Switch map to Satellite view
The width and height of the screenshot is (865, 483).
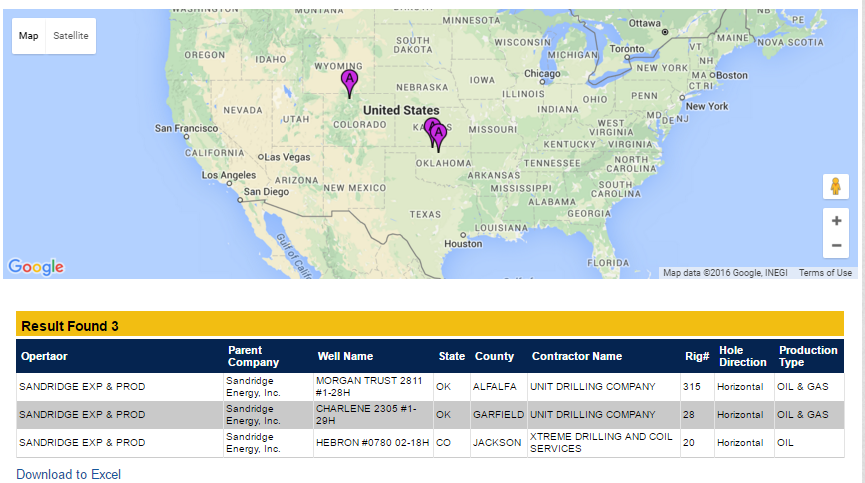coord(71,36)
